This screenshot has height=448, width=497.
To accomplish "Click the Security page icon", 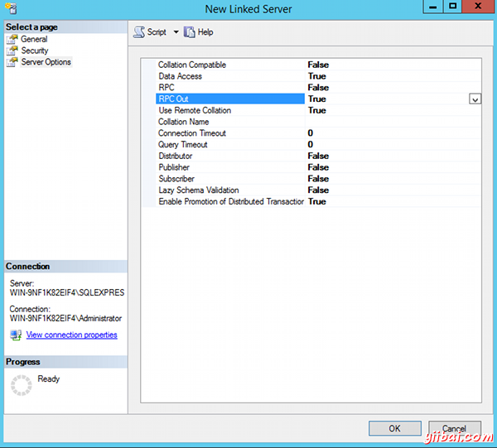I will pyautogui.click(x=12, y=51).
